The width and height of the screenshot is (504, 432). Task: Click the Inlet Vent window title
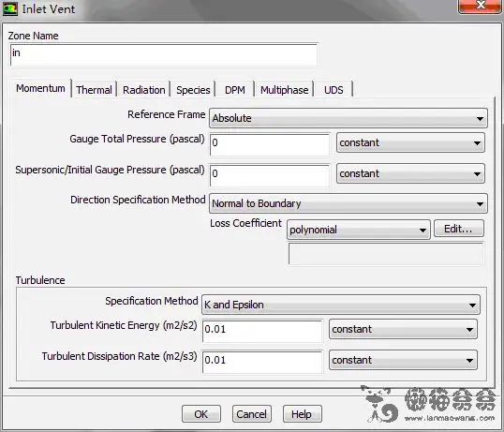(49, 9)
